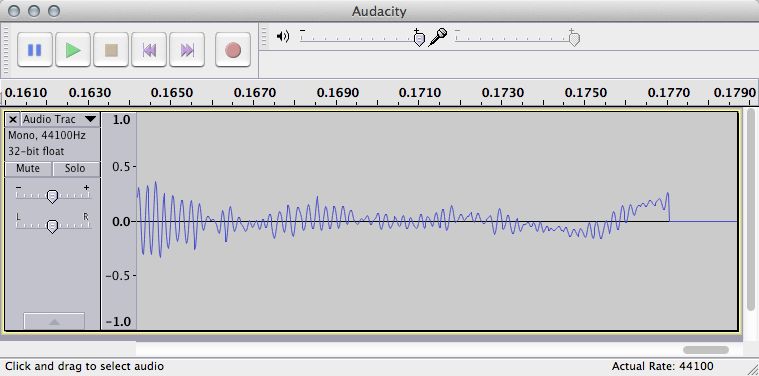Click the transport toolbar drag grabber
The image size is (759, 376).
(5, 50)
